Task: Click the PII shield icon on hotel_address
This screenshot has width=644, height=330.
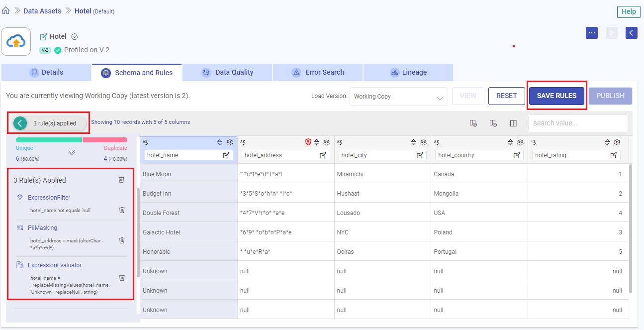Action: (x=308, y=142)
